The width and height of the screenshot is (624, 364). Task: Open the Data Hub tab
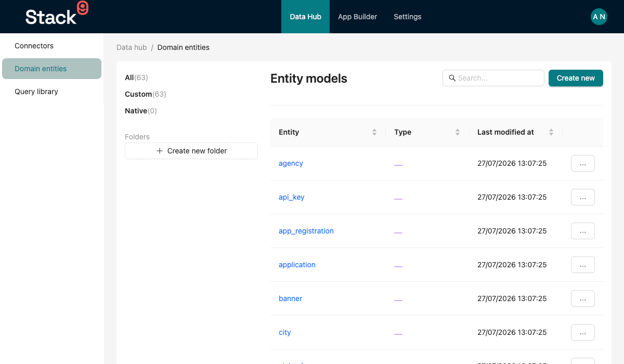pos(306,17)
